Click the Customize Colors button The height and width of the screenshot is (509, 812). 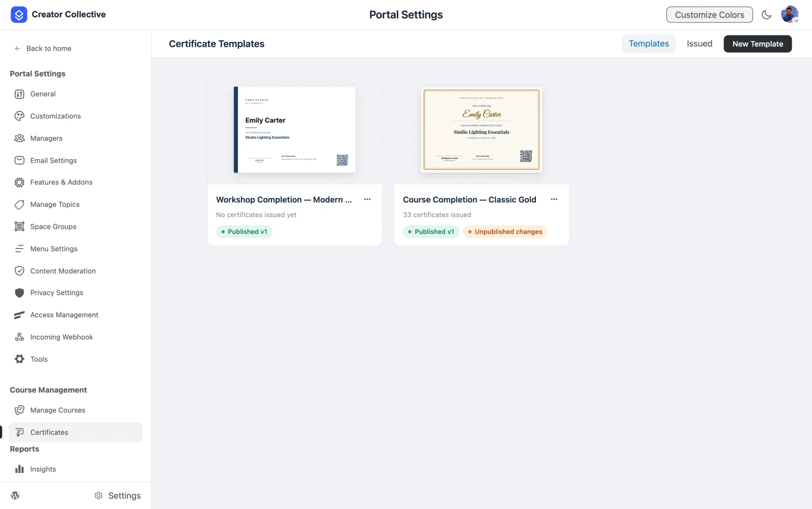click(x=709, y=15)
